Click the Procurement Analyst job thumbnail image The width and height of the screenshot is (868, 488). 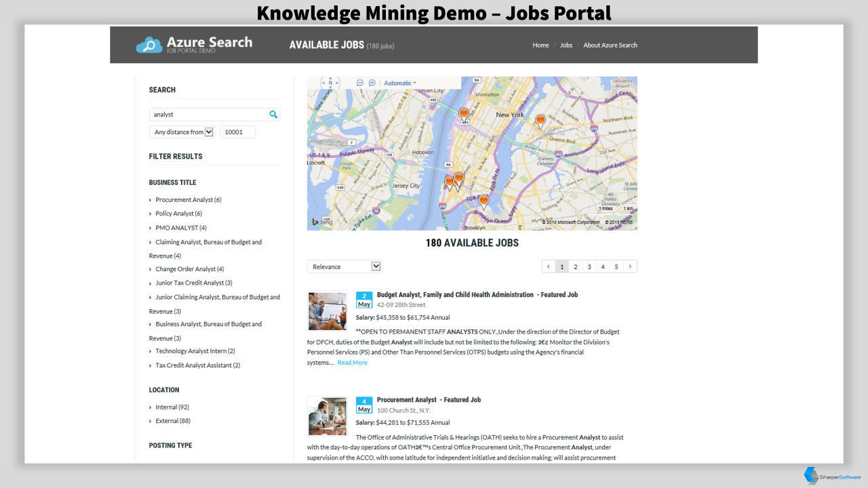pyautogui.click(x=328, y=417)
